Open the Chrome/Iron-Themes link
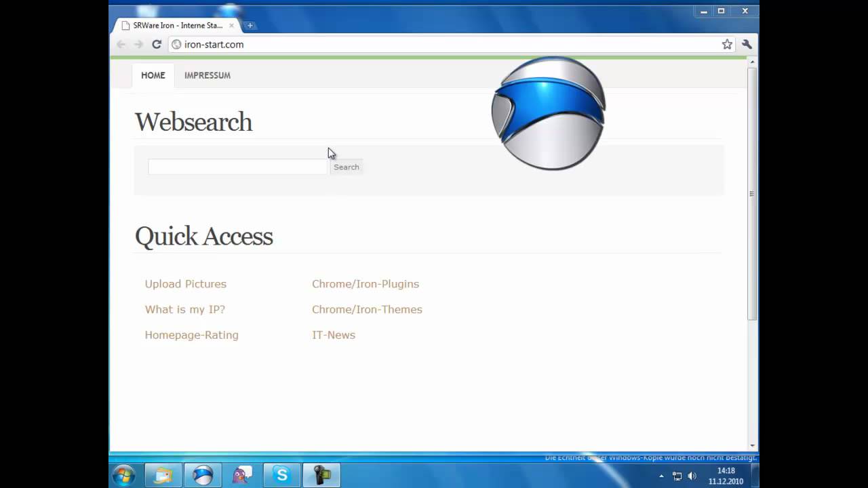 pos(367,310)
